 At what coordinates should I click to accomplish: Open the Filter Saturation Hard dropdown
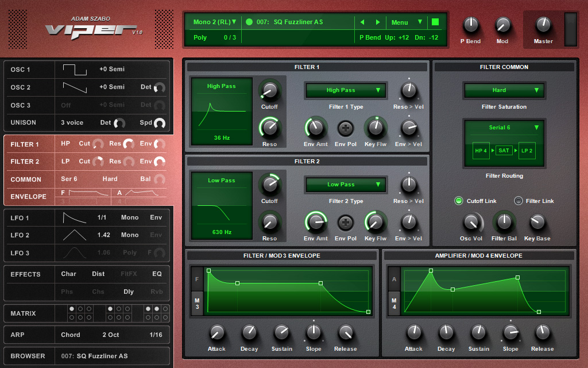click(504, 90)
